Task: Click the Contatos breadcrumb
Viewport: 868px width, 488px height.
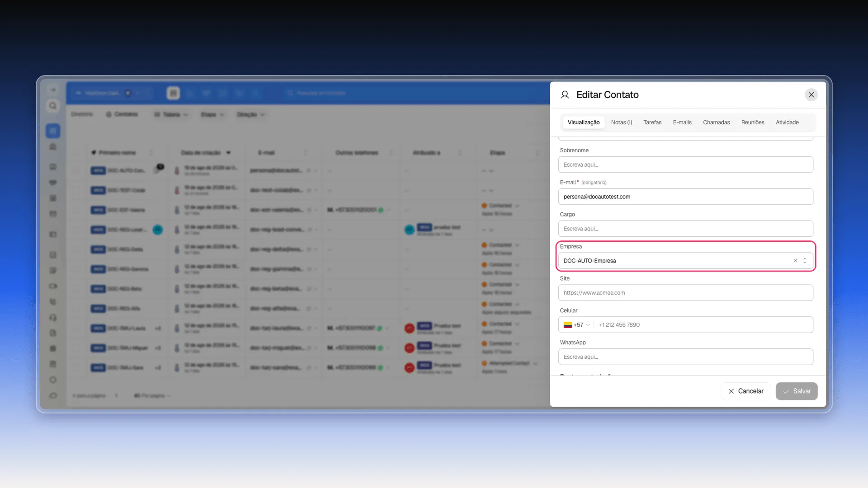Action: coord(122,114)
